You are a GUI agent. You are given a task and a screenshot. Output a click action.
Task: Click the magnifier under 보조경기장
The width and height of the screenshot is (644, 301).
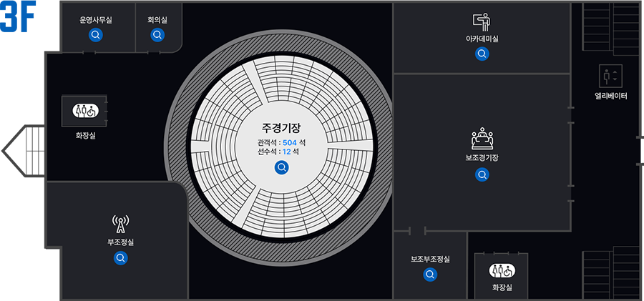coord(482,174)
